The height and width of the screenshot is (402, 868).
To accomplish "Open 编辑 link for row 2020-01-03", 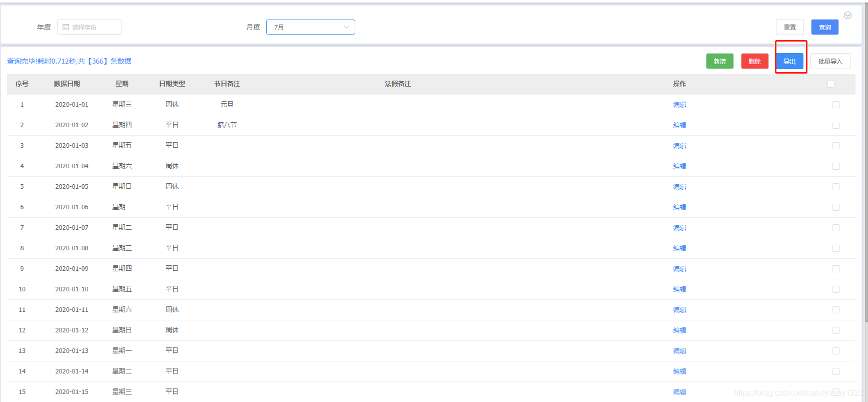I will pos(679,146).
